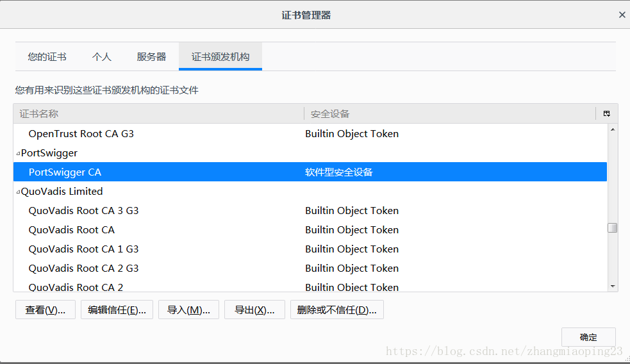Open 编辑信任(E)... dialog
This screenshot has width=630, height=364.
[x=117, y=310]
